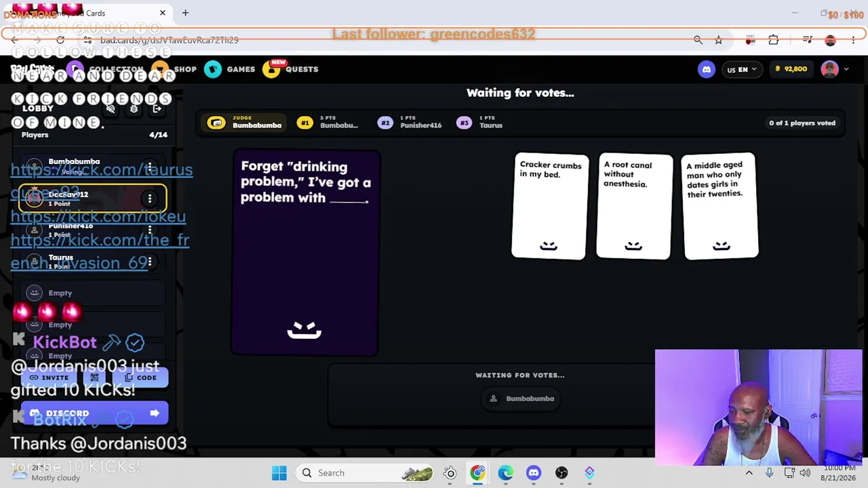Open Discord from the site header
This screenshot has height=488, width=868.
click(707, 69)
